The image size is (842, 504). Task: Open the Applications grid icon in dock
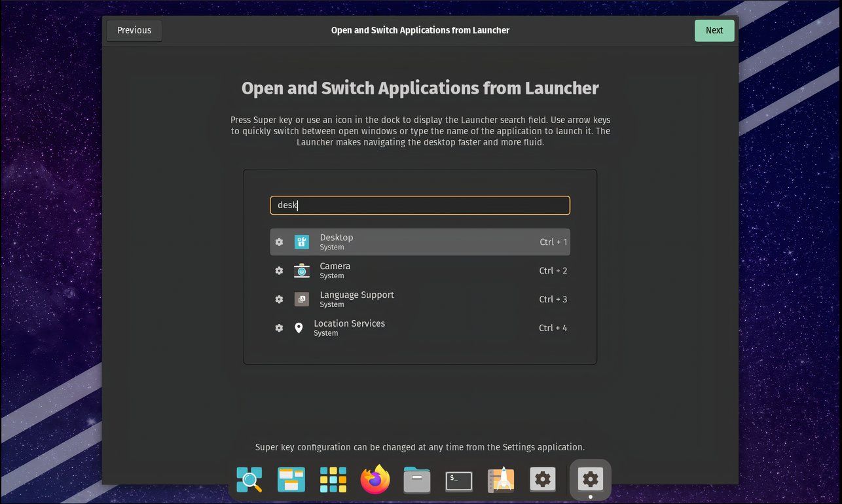[333, 480]
